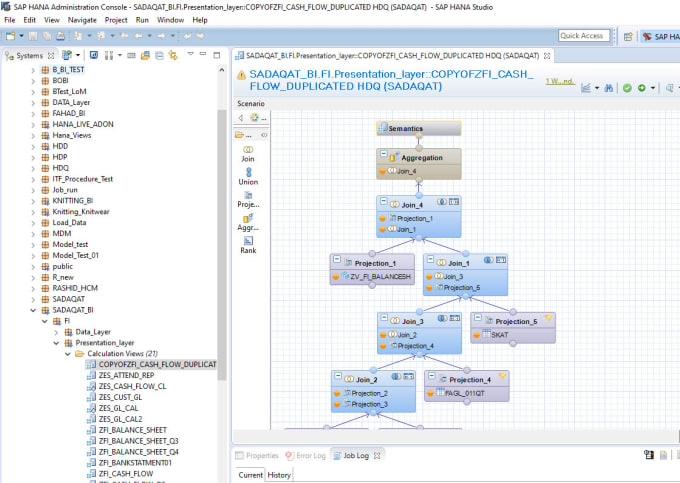Viewport: 680px width, 483px height.
Task: Select the Aggregation node palette tool
Action: point(248,222)
